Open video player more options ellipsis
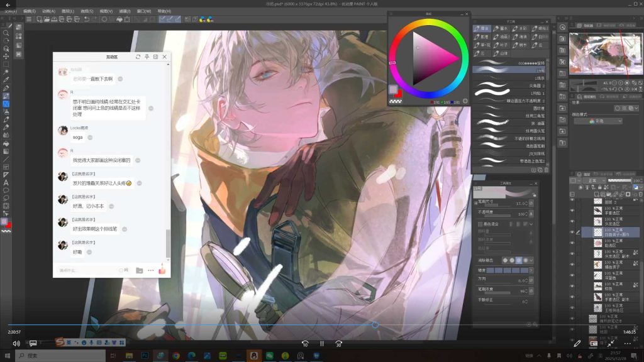 click(x=627, y=344)
